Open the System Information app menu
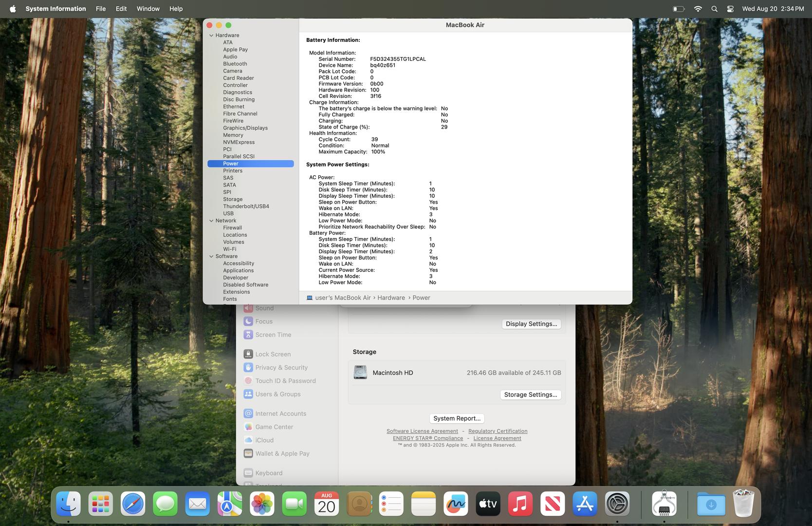 (55, 9)
